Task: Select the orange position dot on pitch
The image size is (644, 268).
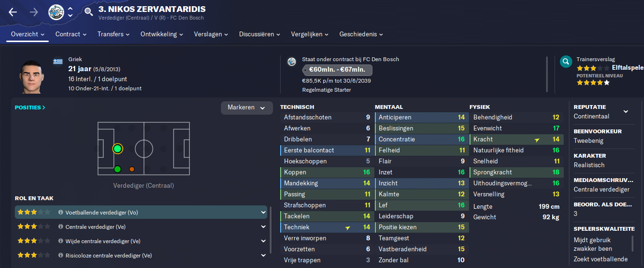Action: tap(132, 169)
